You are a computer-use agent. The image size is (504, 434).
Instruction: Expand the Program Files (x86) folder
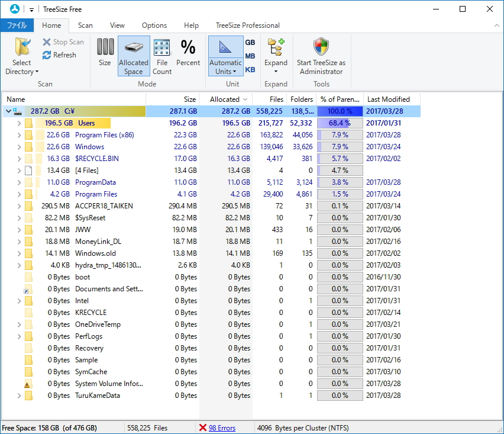tap(20, 135)
